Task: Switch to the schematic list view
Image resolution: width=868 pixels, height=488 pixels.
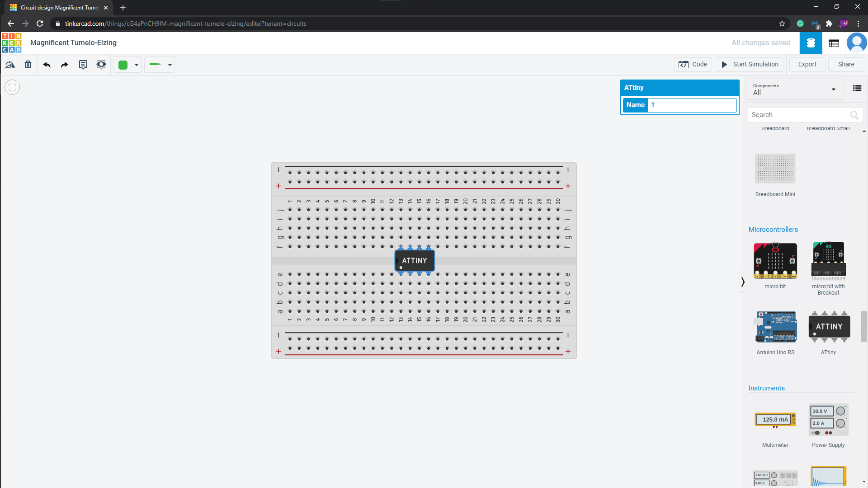Action: (834, 42)
